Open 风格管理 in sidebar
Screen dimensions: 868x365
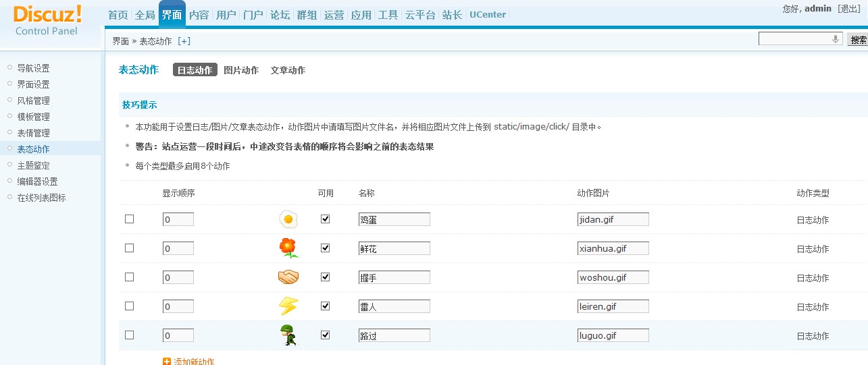(x=33, y=101)
